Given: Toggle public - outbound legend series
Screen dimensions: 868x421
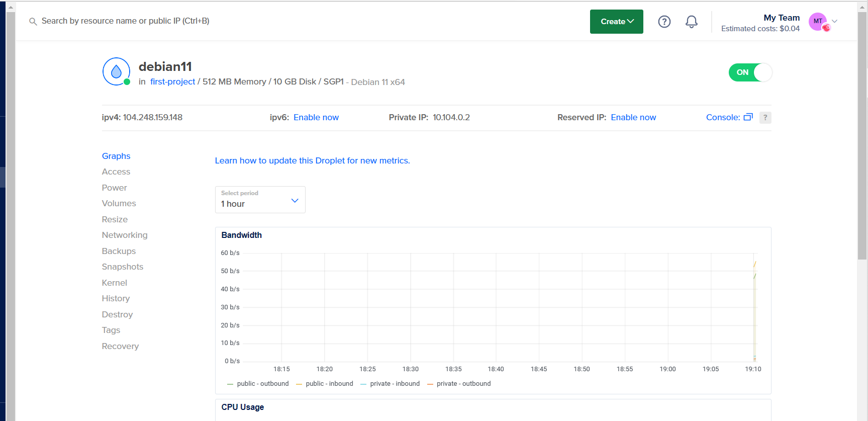Looking at the screenshot, I should click(x=258, y=384).
